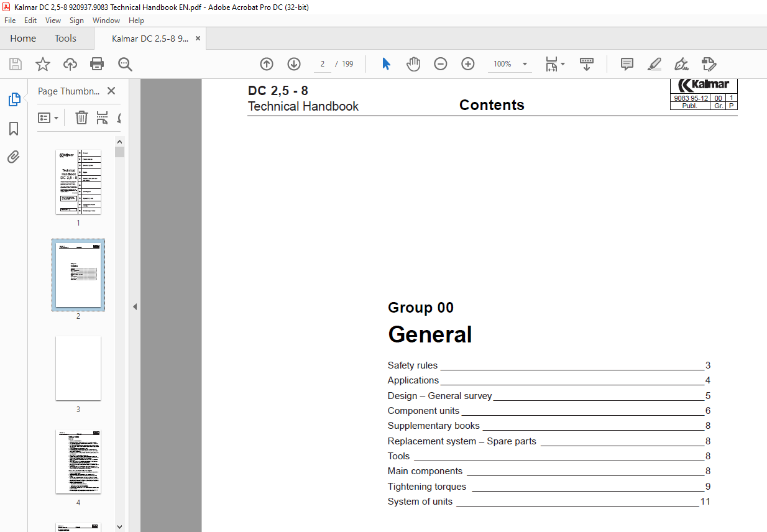Select blank page 3 thumbnail
The height and width of the screenshot is (532, 767).
pos(78,369)
